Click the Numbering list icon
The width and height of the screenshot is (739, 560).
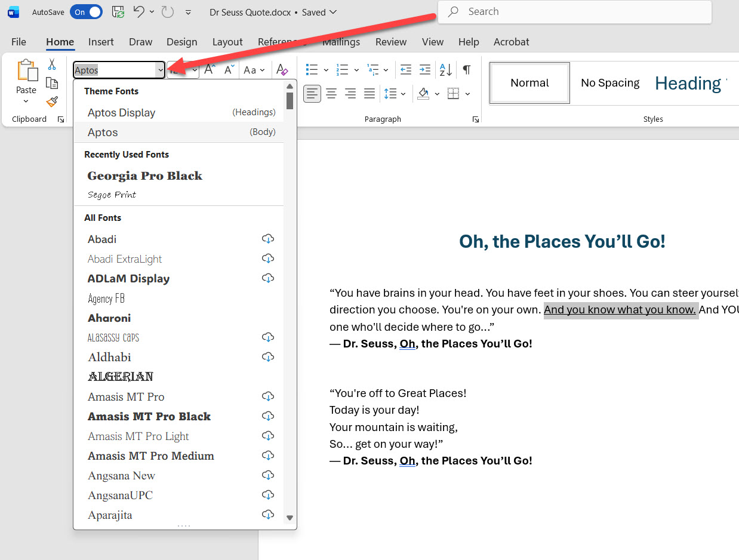coord(342,70)
